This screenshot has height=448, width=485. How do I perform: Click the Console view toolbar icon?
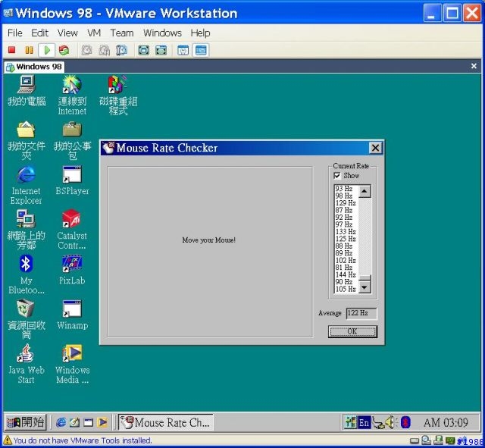pyautogui.click(x=201, y=50)
